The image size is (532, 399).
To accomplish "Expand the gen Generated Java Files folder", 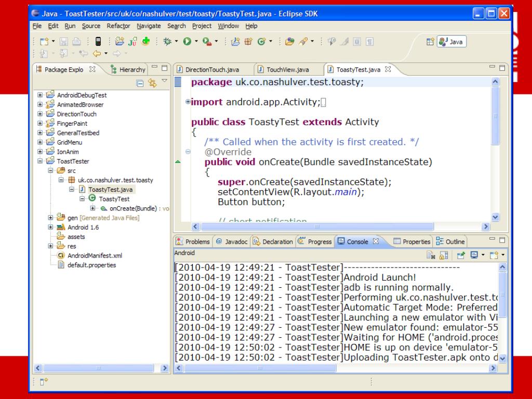I will pos(50,218).
